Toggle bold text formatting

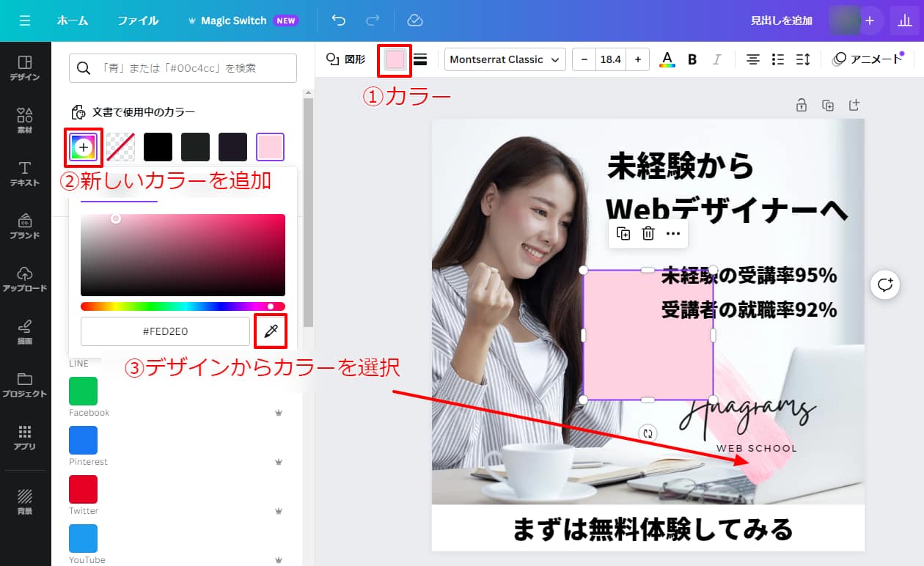(692, 59)
